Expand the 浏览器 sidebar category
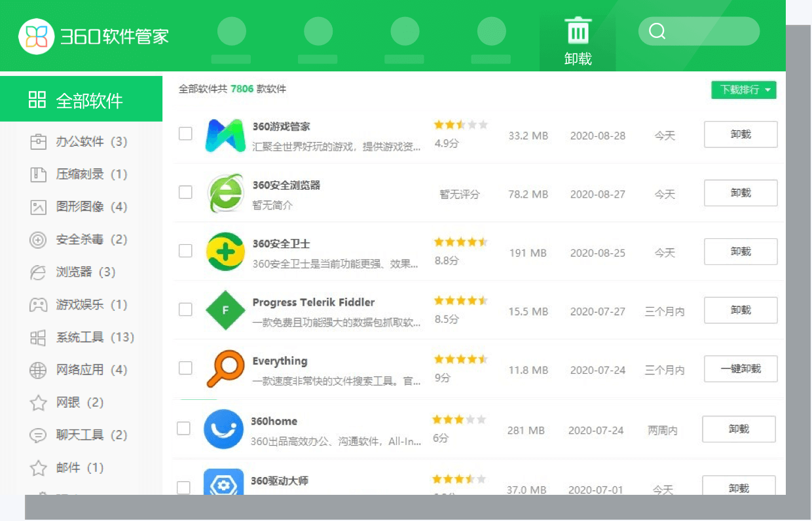 pyautogui.click(x=72, y=272)
